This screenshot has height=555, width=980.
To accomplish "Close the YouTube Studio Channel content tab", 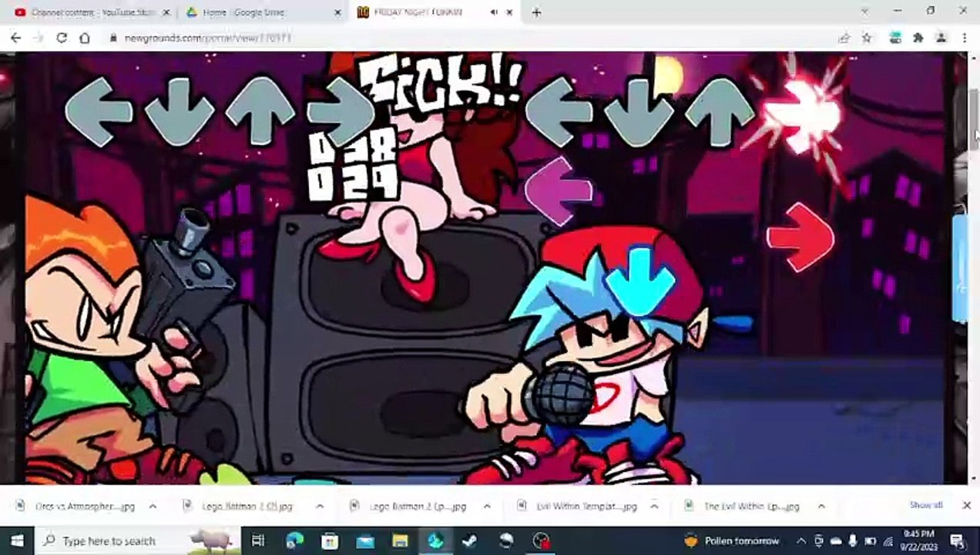I will (166, 12).
